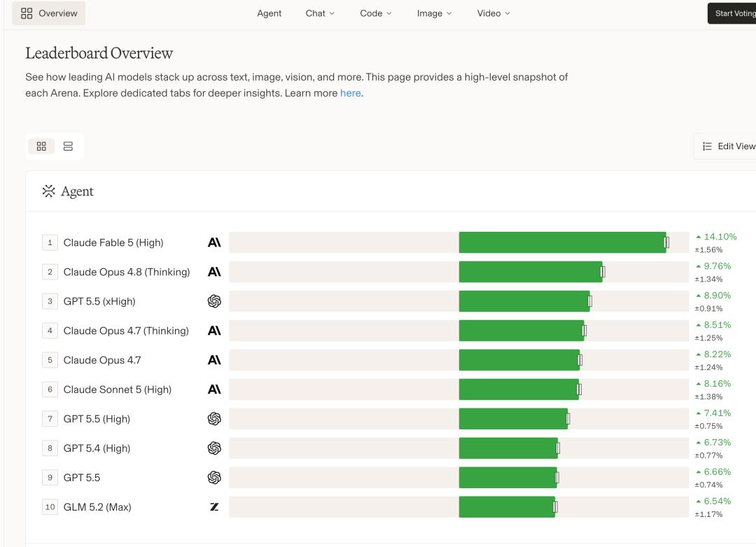Expand the Code dropdown menu
This screenshot has height=547, width=756.
pos(376,13)
